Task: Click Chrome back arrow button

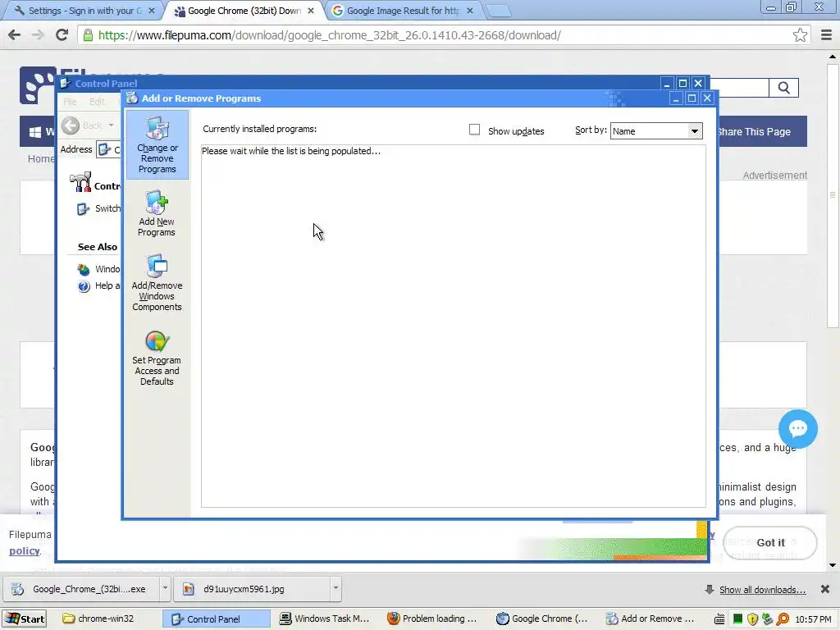Action: coord(15,35)
